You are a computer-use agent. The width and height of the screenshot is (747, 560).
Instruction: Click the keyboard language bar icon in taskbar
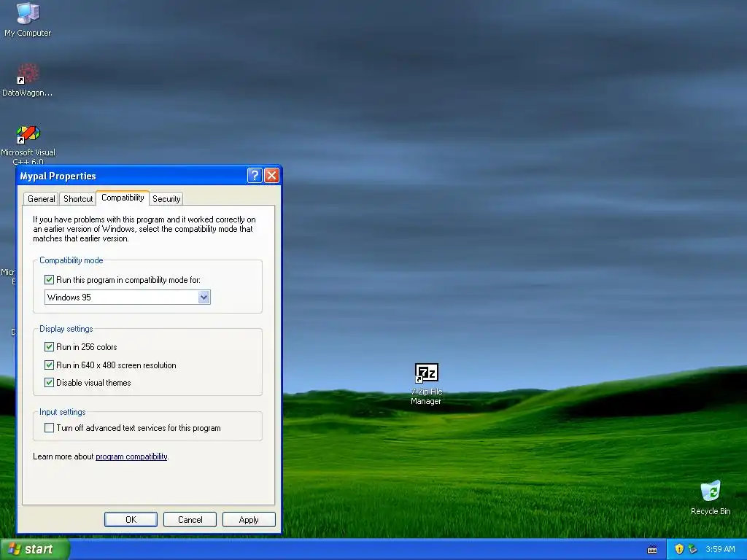(x=652, y=550)
